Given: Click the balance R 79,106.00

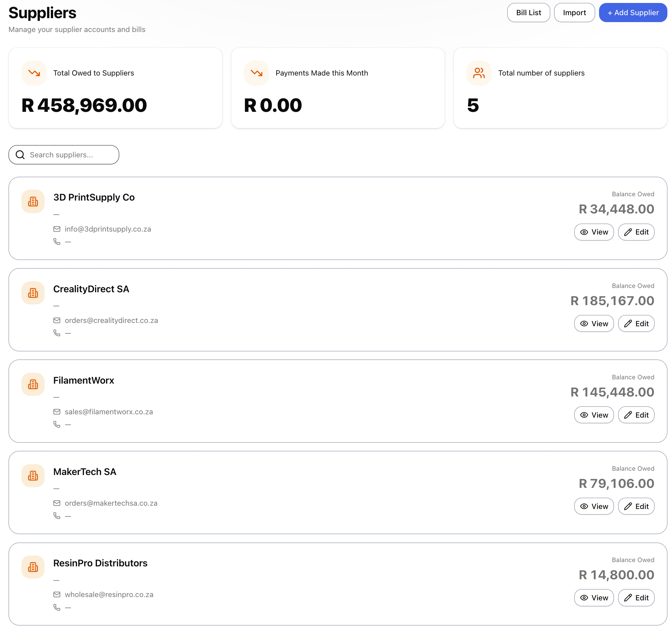Looking at the screenshot, I should pos(616,483).
